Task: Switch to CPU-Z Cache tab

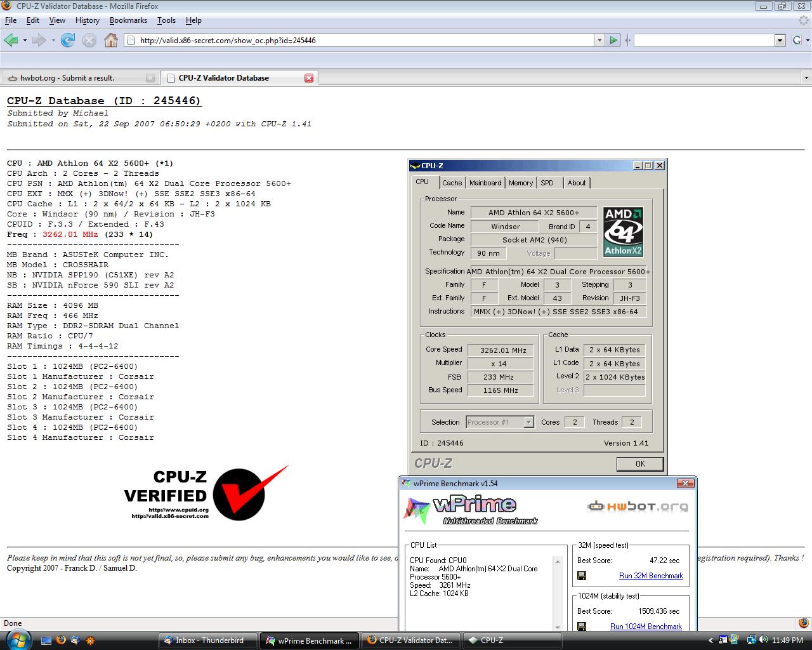Action: click(452, 183)
